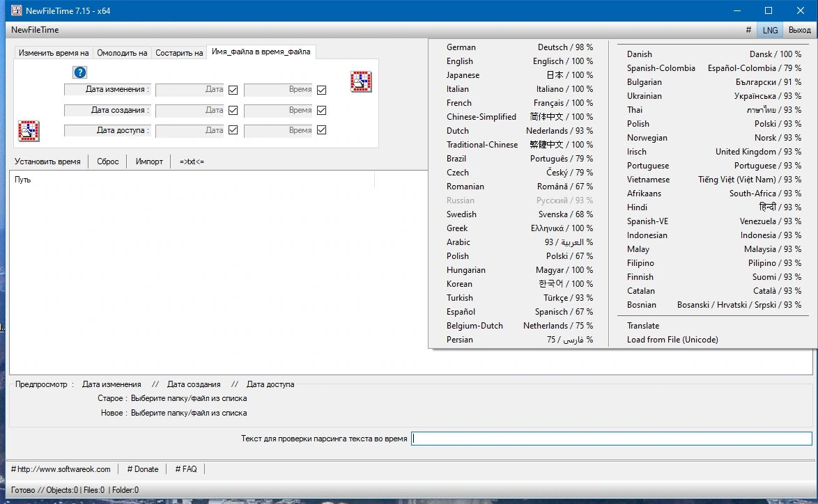Screen dimensions: 818x504
Task: Select French in the language list
Action: (x=520, y=102)
